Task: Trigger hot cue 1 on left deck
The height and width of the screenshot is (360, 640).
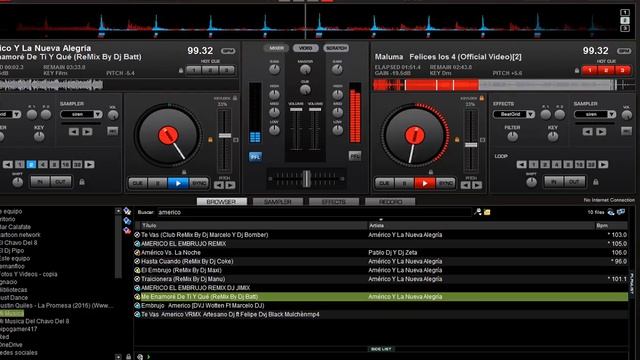Action: [194, 70]
